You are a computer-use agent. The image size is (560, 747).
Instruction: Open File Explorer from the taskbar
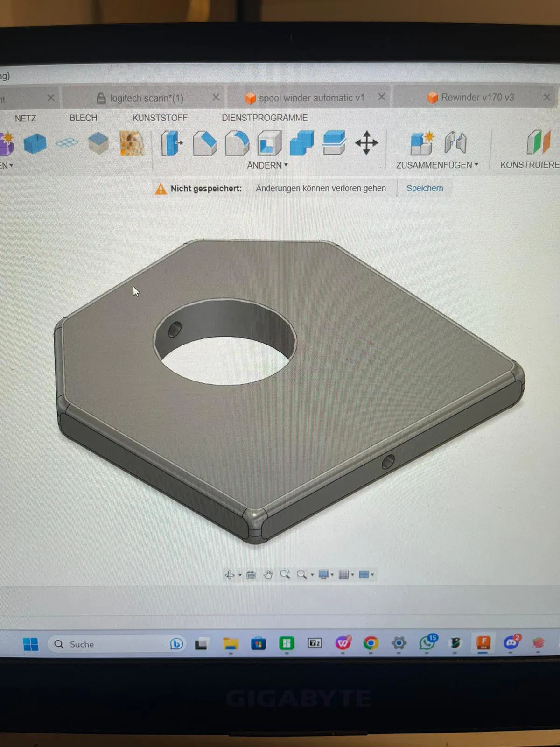231,644
